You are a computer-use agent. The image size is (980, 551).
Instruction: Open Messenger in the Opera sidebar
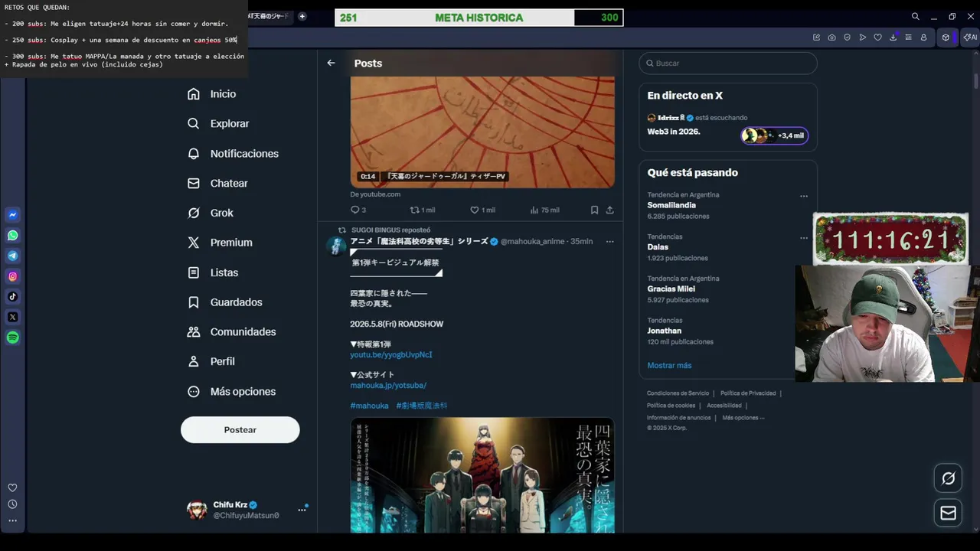13,215
